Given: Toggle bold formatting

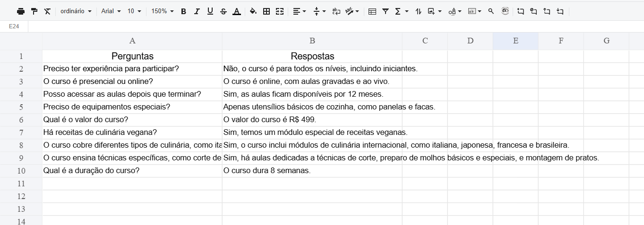Looking at the screenshot, I should 183,11.
